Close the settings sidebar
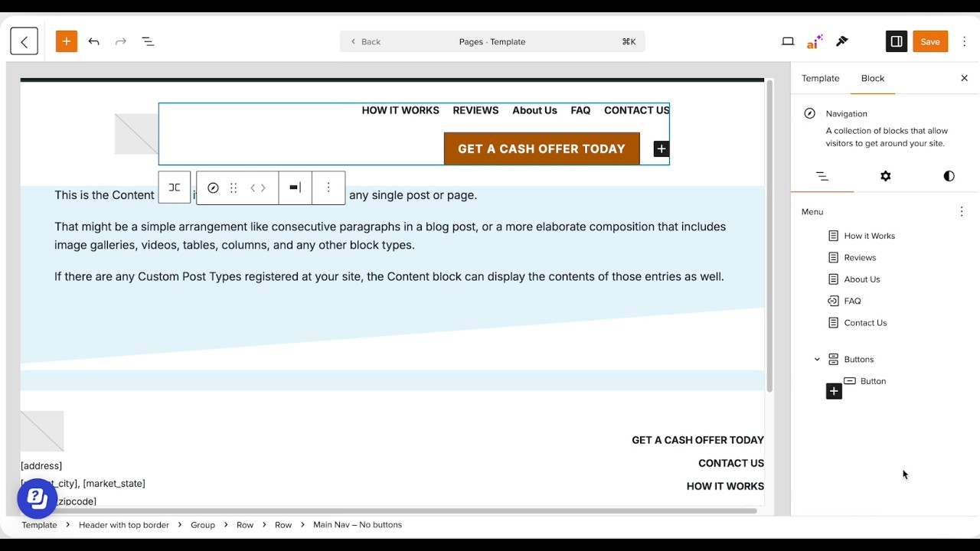Screen dimensions: 980x551 (x=964, y=78)
